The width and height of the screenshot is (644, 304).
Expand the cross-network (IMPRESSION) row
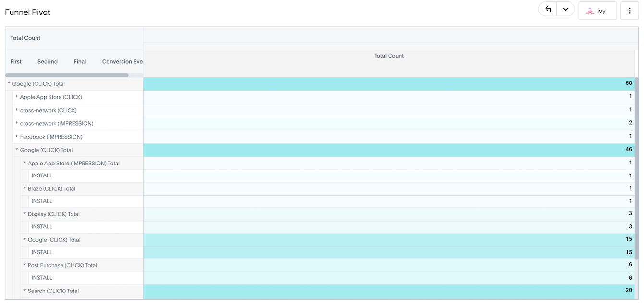click(x=17, y=123)
